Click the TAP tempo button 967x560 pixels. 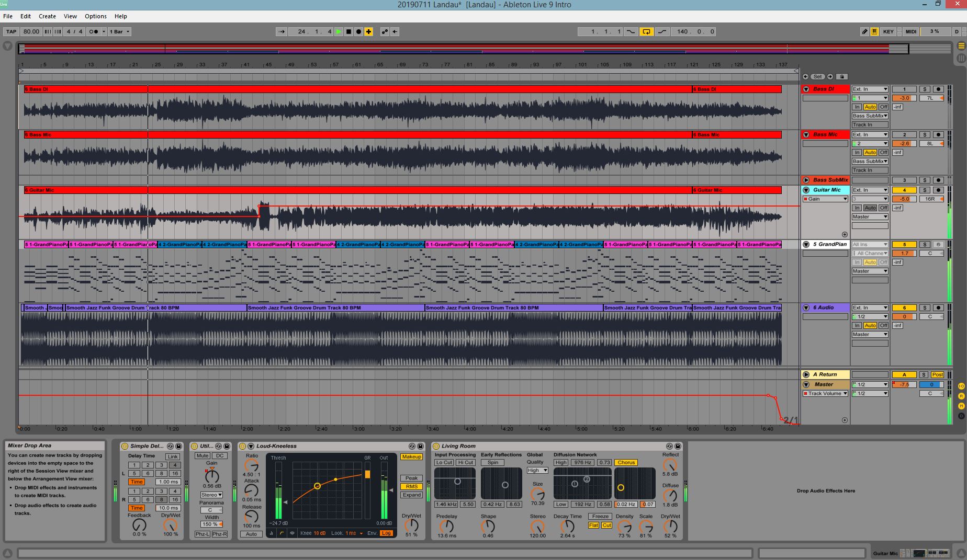pos(11,32)
